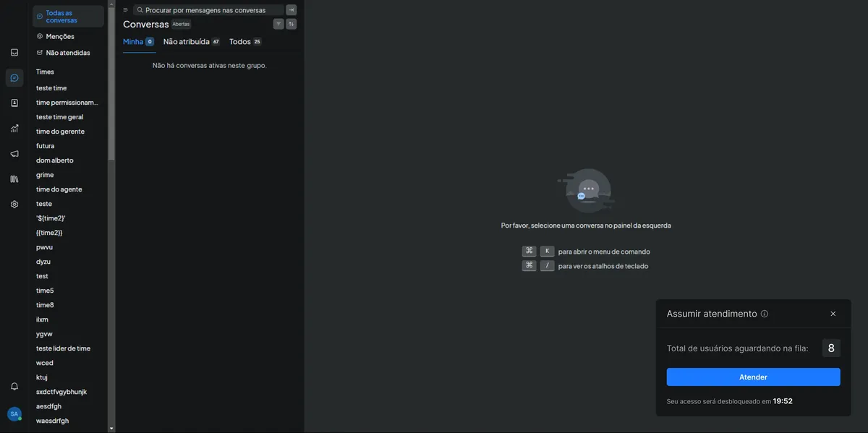Open the conversation filter dropdown
The width and height of the screenshot is (868, 433).
278,24
